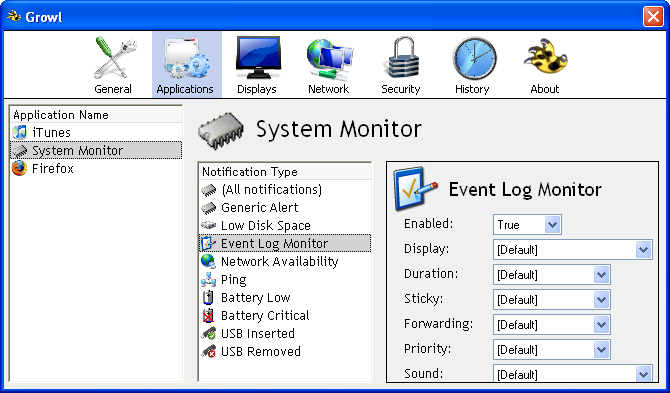Click the System Monitor chip icon in list
The height and width of the screenshot is (393, 670).
tap(19, 151)
